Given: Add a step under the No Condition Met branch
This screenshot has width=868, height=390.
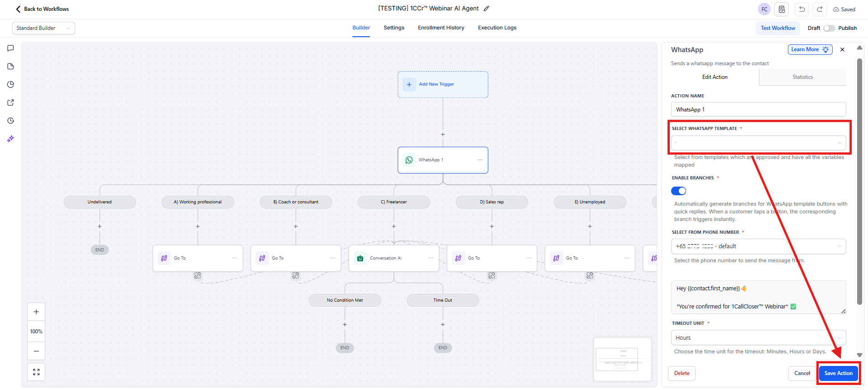Looking at the screenshot, I should point(345,325).
